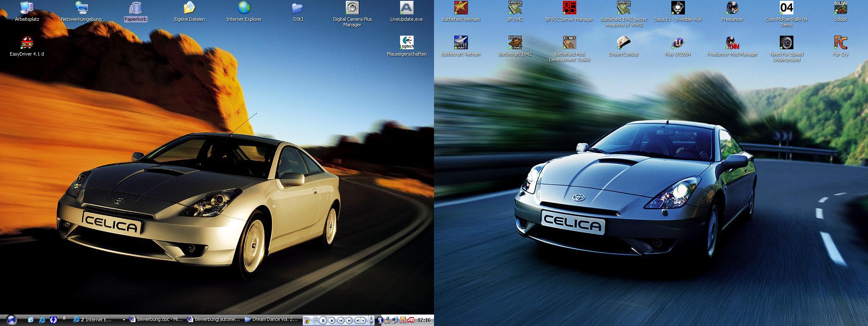
Task: Click the Start orb button
Action: [11, 320]
